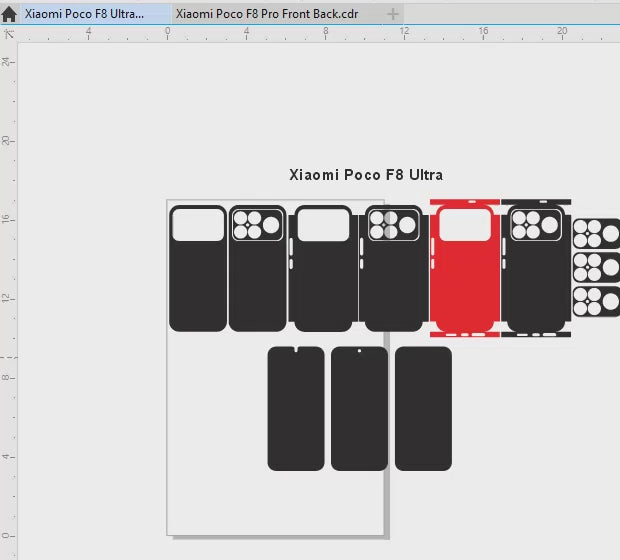Select the screen protector with the top notch

[296, 410]
